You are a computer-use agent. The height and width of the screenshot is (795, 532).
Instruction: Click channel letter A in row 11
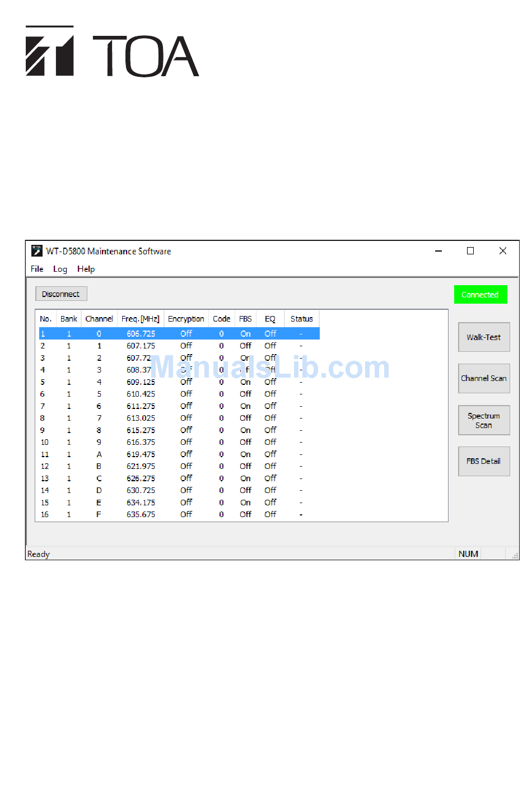[99, 454]
